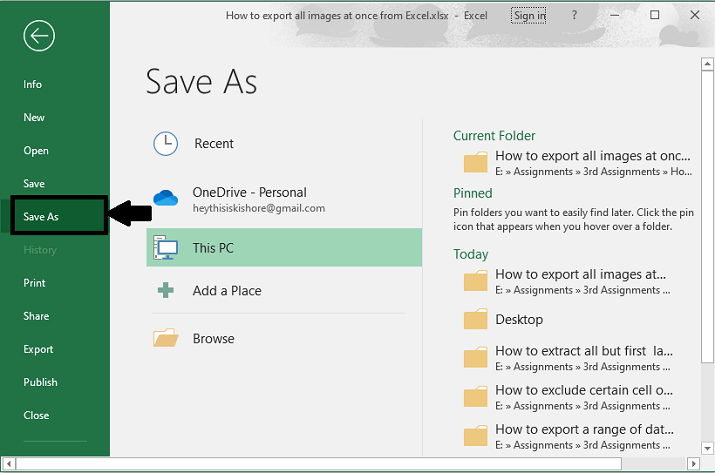715x473 pixels.
Task: Open the Browse folder icon
Action: (x=165, y=339)
